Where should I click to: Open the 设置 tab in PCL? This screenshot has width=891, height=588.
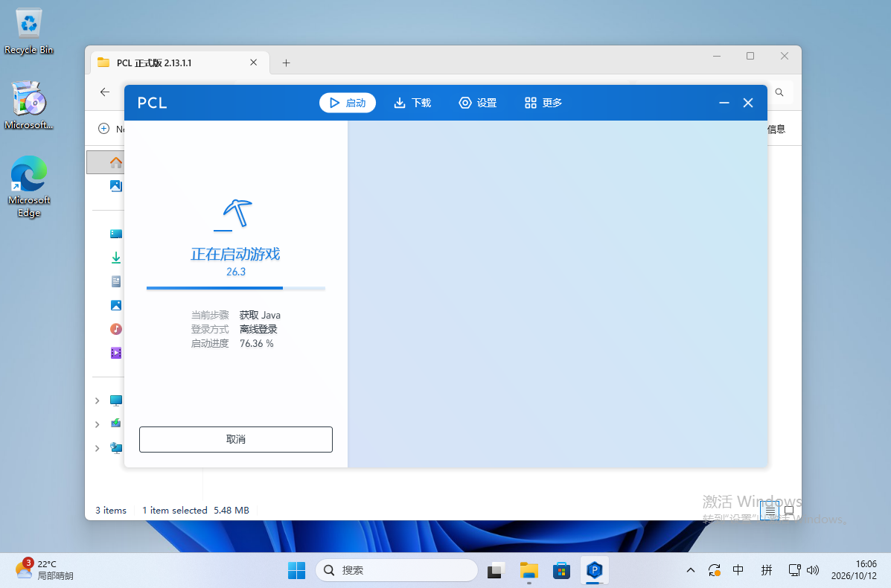pyautogui.click(x=478, y=103)
